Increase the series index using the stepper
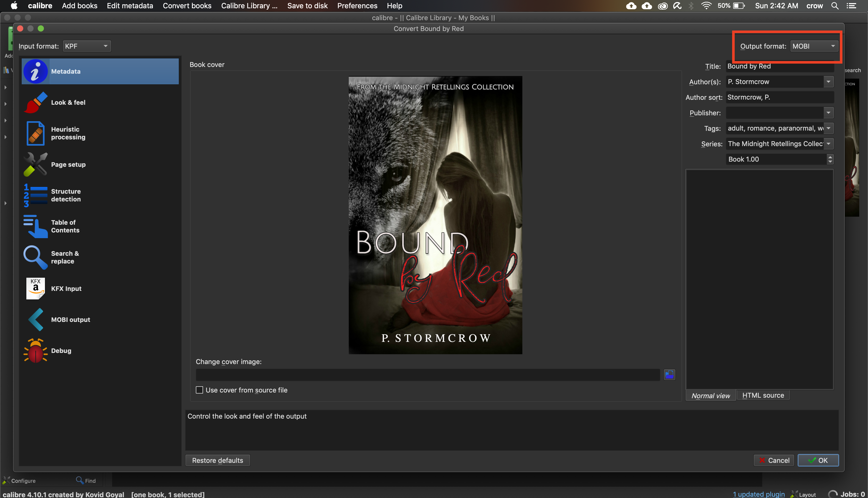Screen dimensions: 868x498 point(830,157)
